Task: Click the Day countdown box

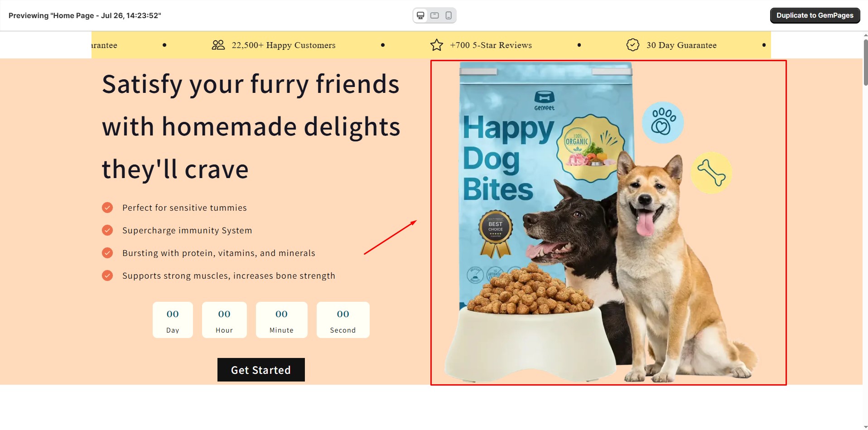Action: click(x=173, y=320)
